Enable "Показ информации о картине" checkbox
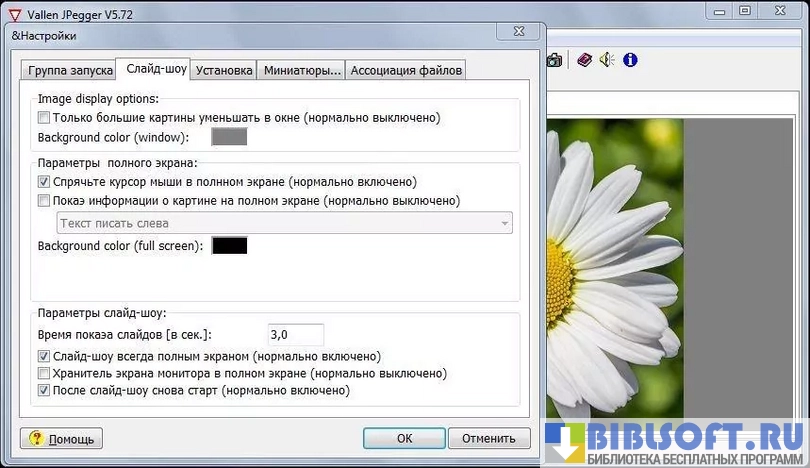 (x=44, y=200)
